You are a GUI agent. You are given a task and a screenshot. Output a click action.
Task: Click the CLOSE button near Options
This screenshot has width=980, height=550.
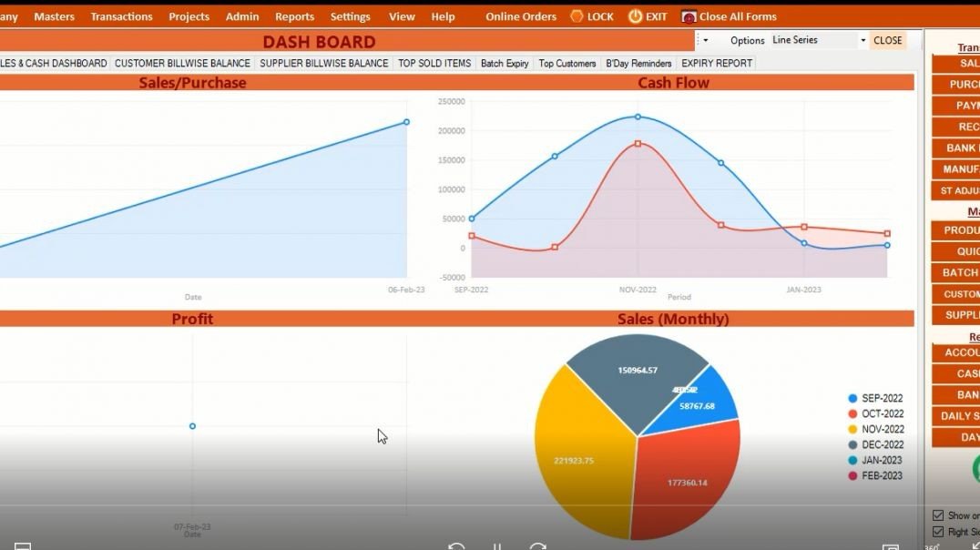tap(888, 40)
